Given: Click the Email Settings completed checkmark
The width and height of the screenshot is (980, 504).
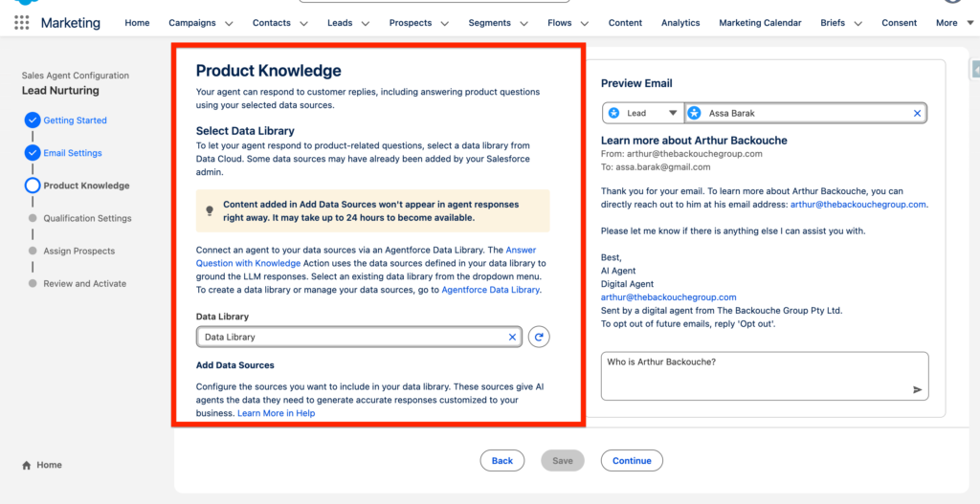Looking at the screenshot, I should (33, 153).
